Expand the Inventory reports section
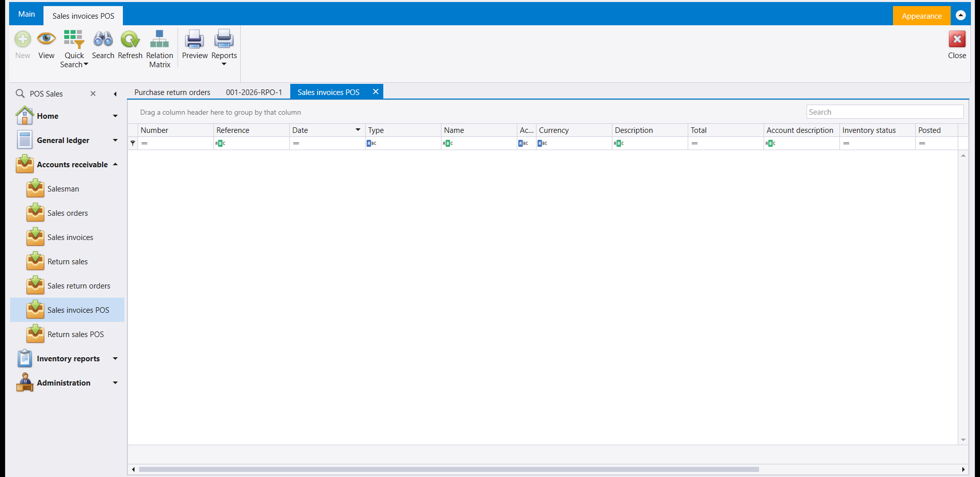Viewport: 980px width, 477px height. coord(115,359)
